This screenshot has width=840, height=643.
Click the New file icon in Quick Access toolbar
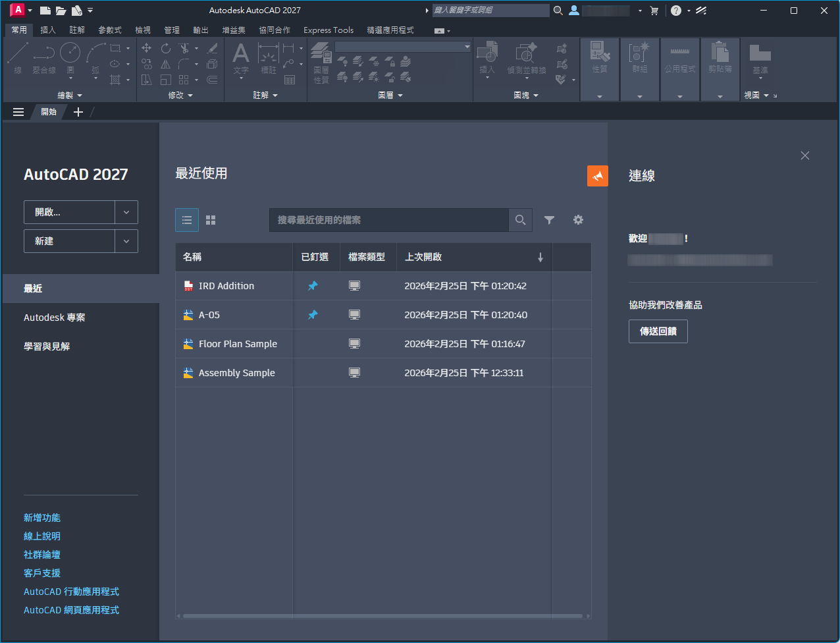pos(45,11)
